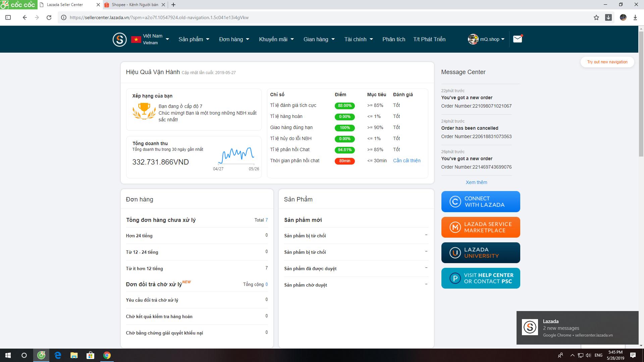
Task: Open a new browser tab
Action: click(x=173, y=5)
